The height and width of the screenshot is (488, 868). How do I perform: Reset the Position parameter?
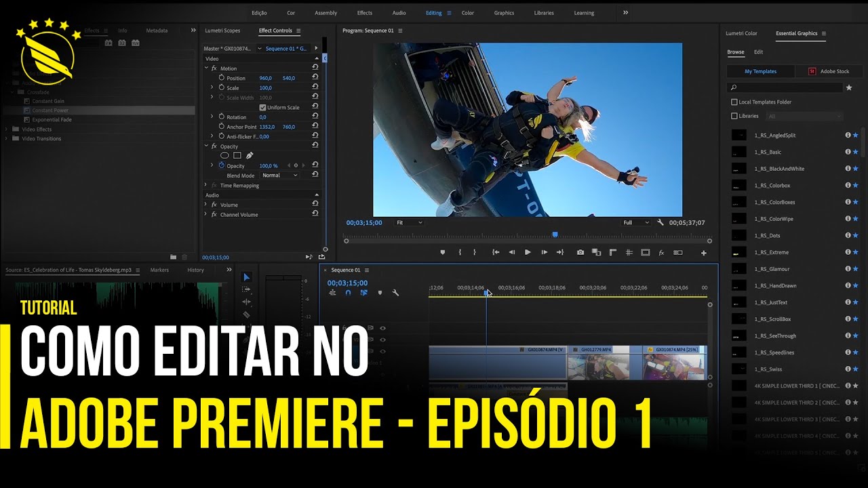315,78
